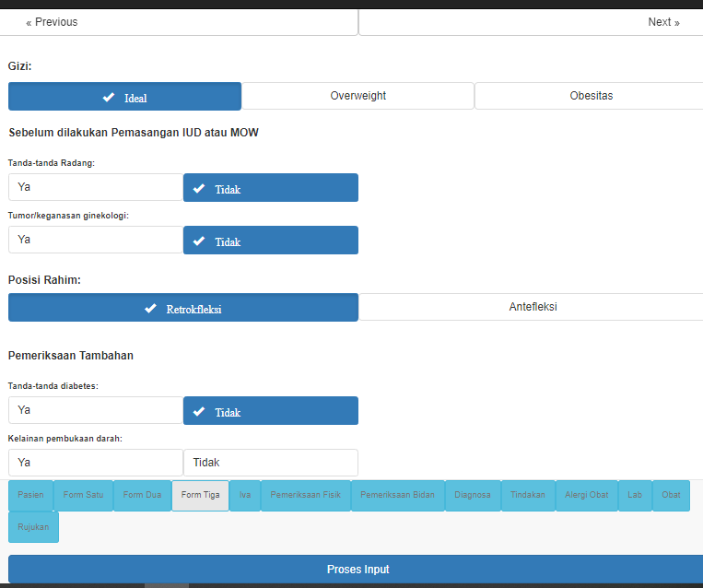The height and width of the screenshot is (588, 703).
Task: Choose Retrokfleksi for Posisi Rahim
Action: (x=183, y=307)
